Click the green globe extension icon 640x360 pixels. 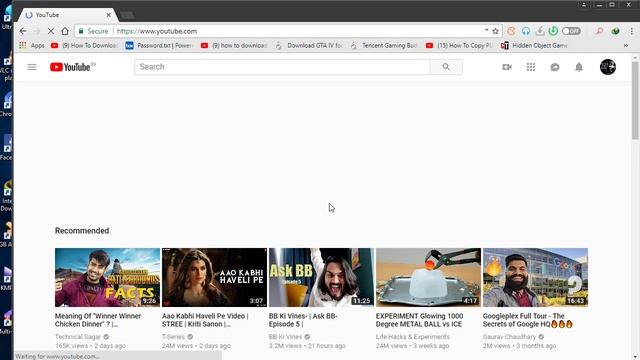tap(616, 31)
